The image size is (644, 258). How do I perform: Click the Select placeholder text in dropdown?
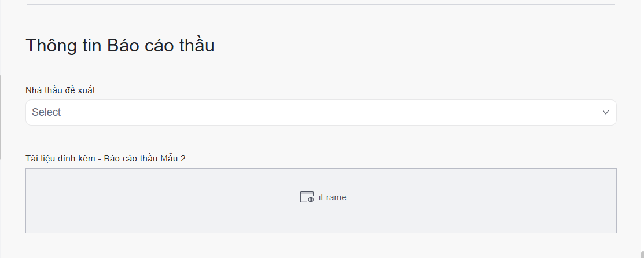click(46, 112)
